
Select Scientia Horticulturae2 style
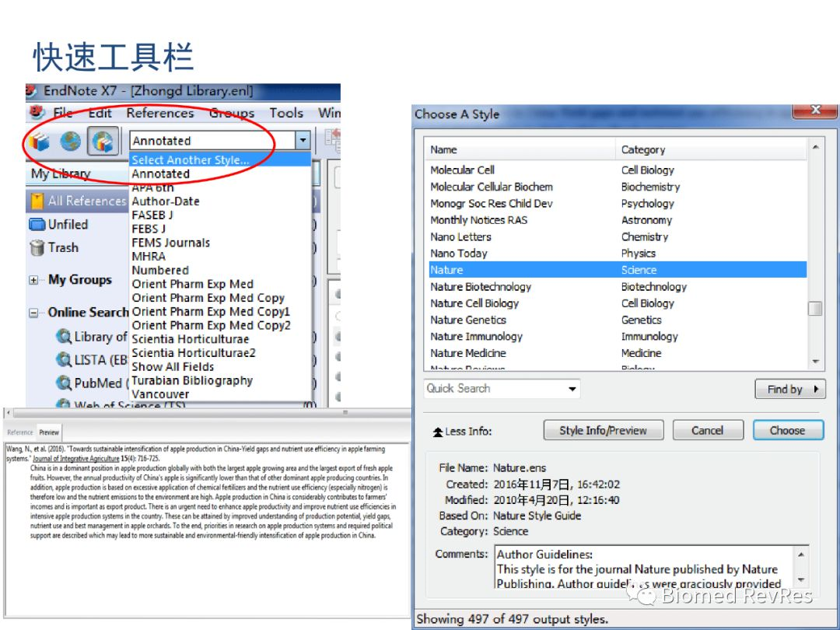(220, 353)
